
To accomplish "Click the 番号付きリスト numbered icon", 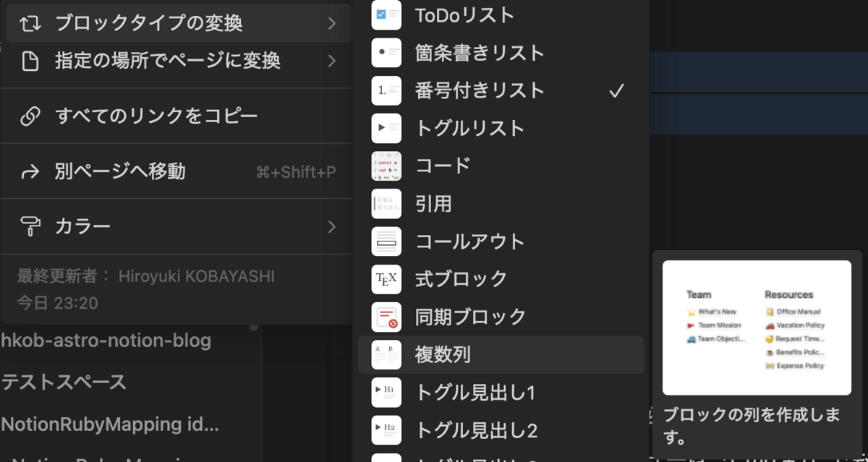I will coord(386,90).
